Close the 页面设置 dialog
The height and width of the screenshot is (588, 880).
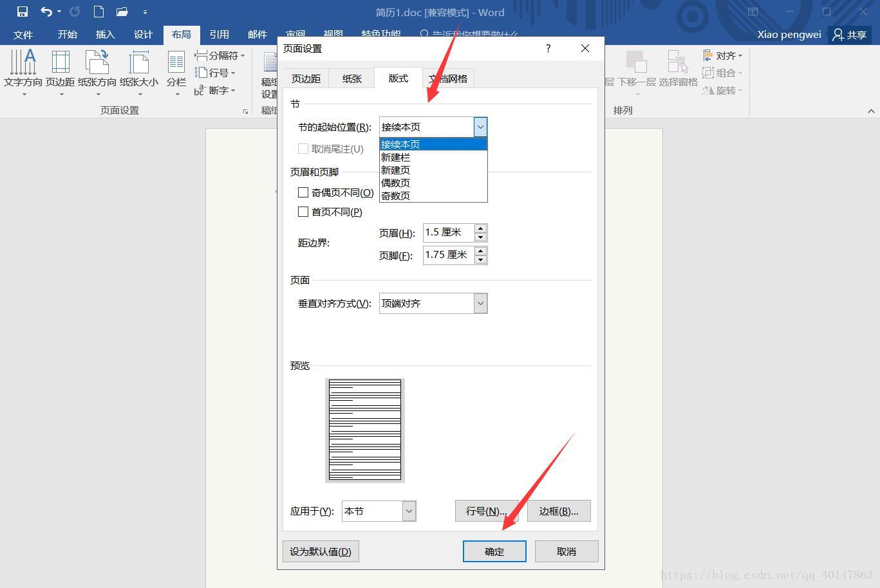(x=585, y=48)
